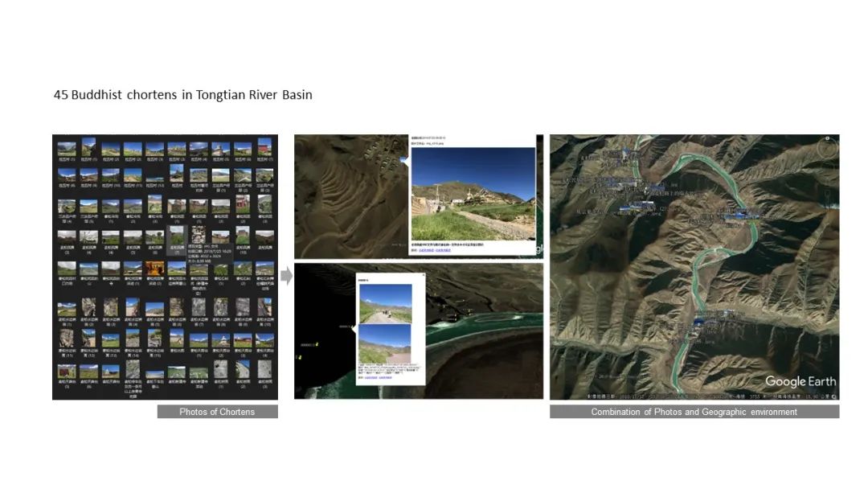Image resolution: width=868 pixels, height=489 pixels.
Task: Click the "Photos of Chortens" caption
Action: tap(217, 412)
